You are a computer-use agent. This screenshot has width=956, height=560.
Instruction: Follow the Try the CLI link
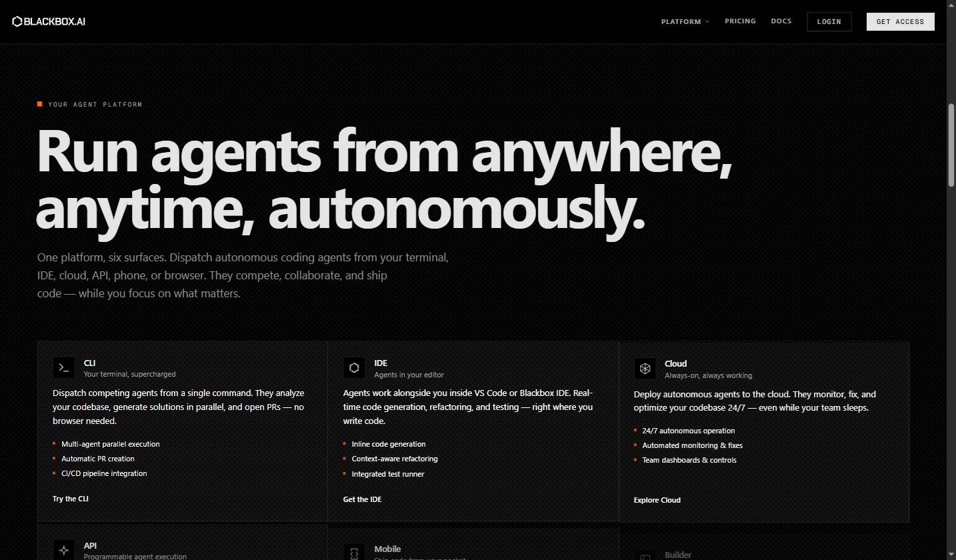pyautogui.click(x=71, y=499)
